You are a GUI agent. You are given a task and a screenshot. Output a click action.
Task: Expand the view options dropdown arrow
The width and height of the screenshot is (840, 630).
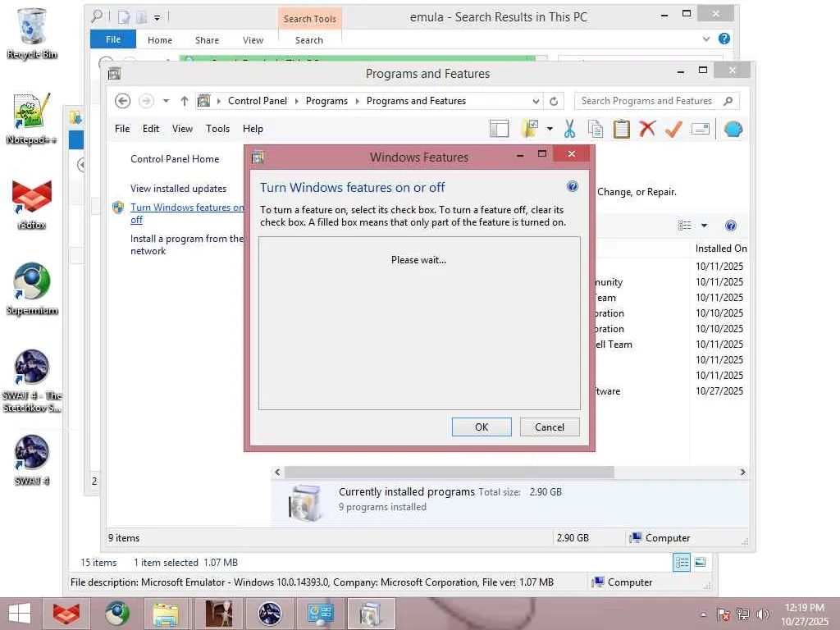tap(704, 226)
